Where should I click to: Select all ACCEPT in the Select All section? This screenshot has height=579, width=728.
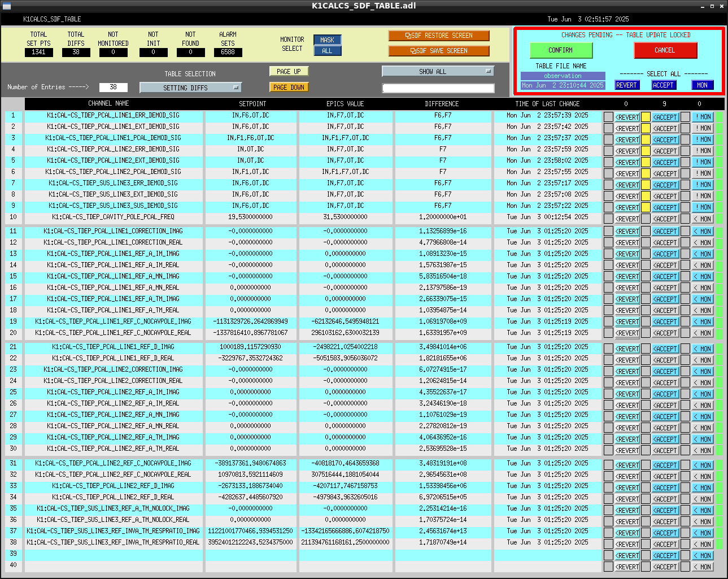coord(663,85)
